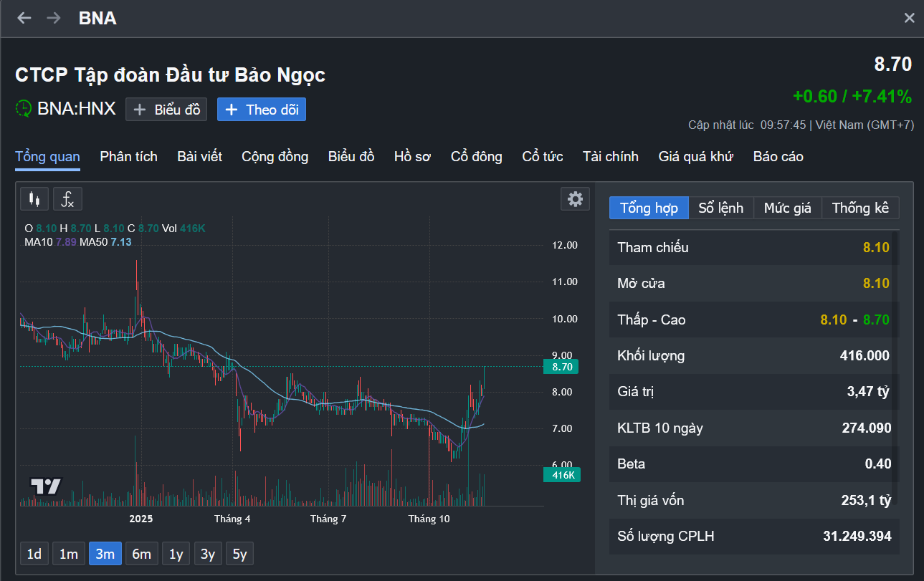Open the candlestick chart type icon
This screenshot has height=581, width=924.
point(34,199)
